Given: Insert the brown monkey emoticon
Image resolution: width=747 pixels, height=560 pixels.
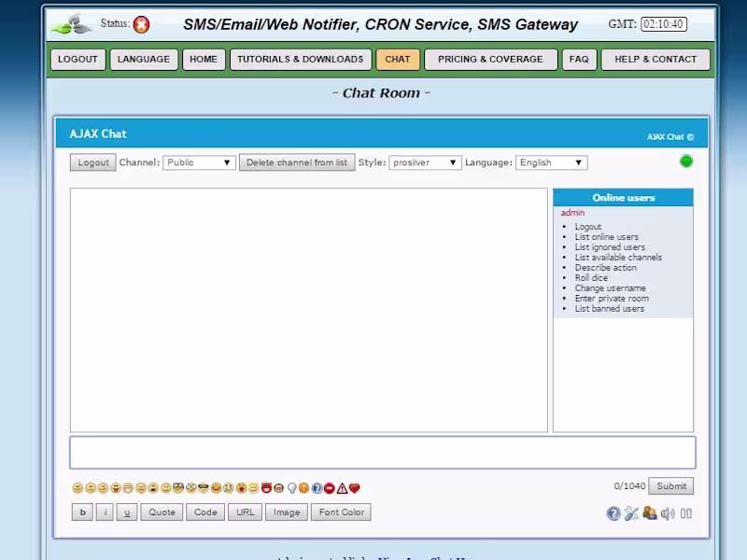Looking at the screenshot, I should click(278, 488).
